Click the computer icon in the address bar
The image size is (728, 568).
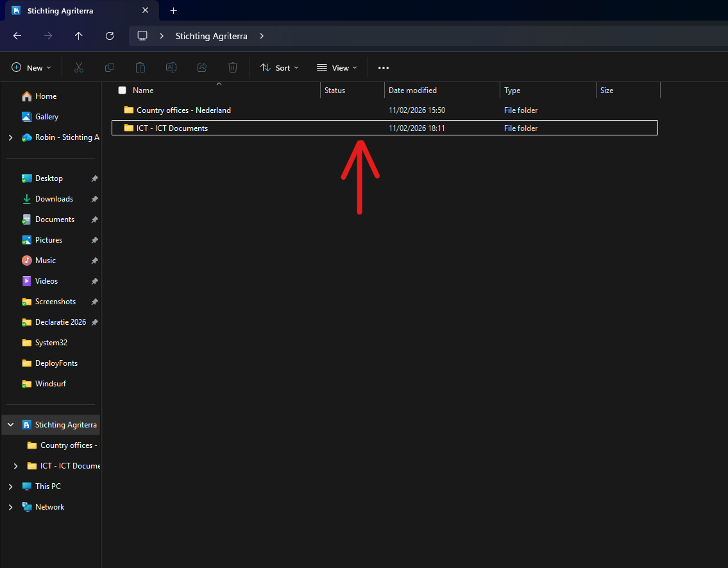tap(142, 36)
